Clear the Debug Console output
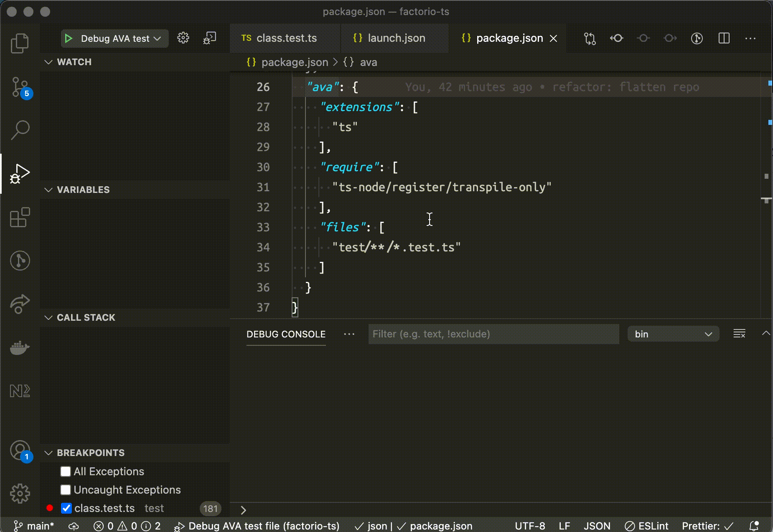 (x=739, y=334)
